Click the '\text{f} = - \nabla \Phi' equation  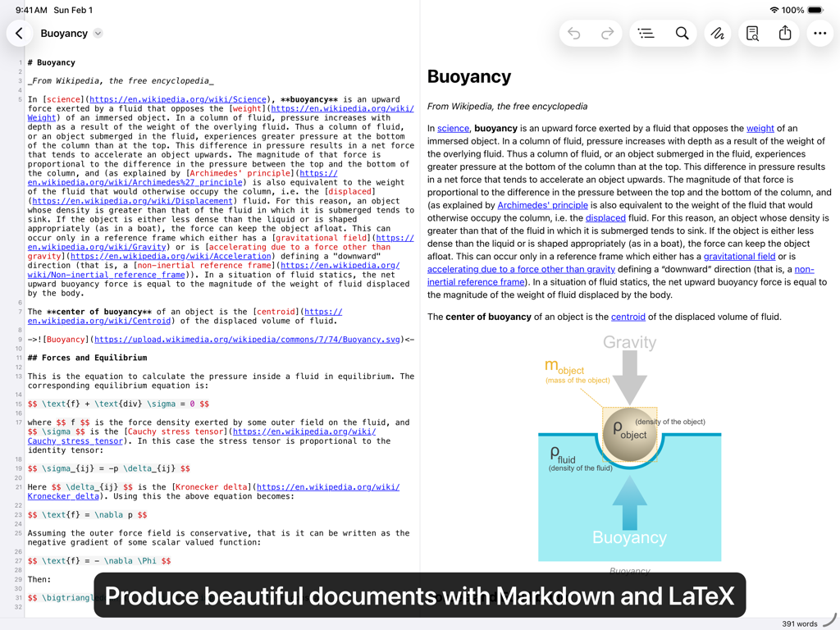(99, 561)
